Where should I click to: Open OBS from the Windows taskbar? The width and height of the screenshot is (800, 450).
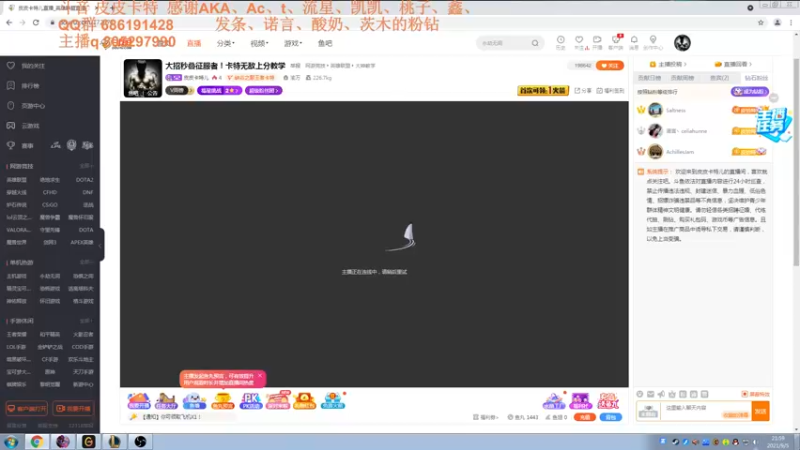[x=140, y=441]
